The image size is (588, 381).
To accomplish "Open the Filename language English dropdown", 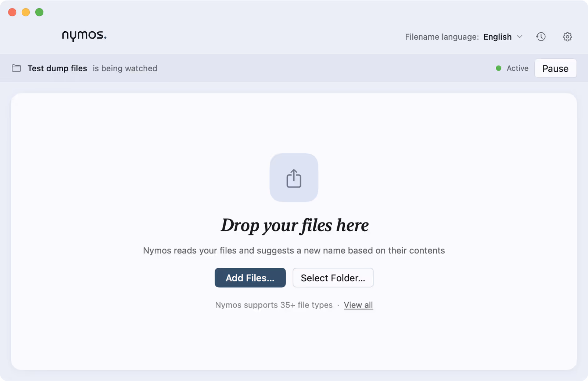I will tap(503, 37).
